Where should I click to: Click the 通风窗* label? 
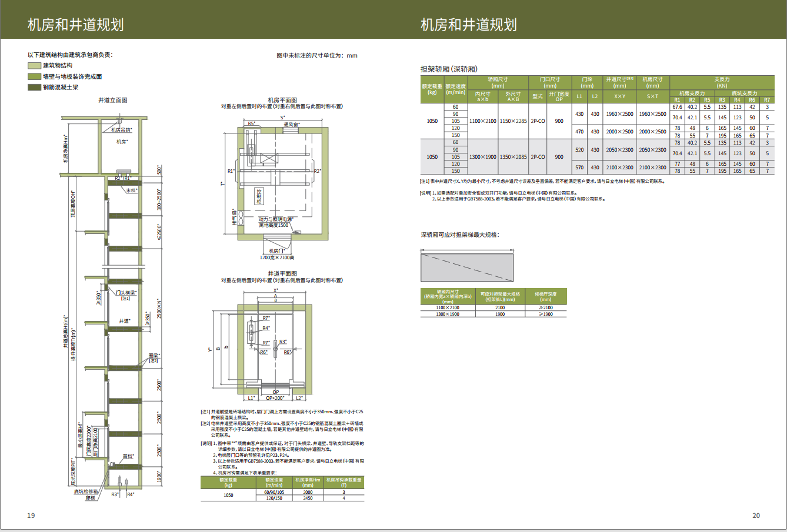[x=292, y=125]
